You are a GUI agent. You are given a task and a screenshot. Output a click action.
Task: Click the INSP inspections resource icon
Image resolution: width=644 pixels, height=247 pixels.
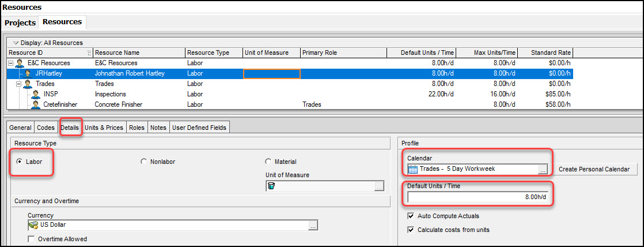tap(36, 94)
